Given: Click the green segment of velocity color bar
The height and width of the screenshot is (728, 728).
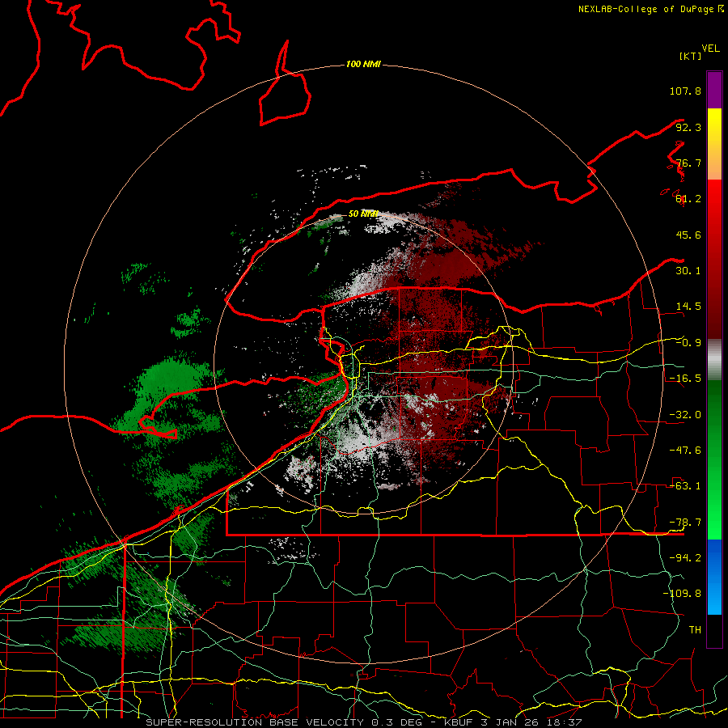Looking at the screenshot, I should [x=714, y=459].
